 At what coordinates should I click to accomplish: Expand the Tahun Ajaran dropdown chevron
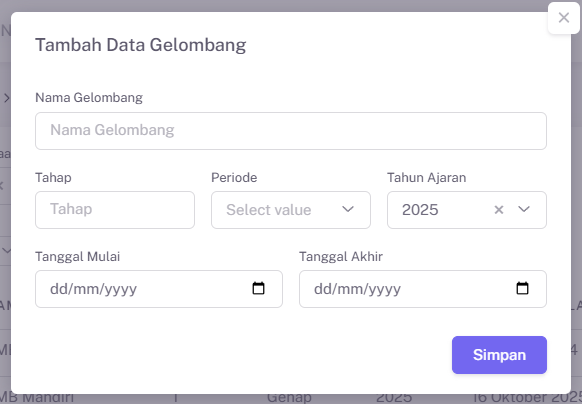click(524, 209)
